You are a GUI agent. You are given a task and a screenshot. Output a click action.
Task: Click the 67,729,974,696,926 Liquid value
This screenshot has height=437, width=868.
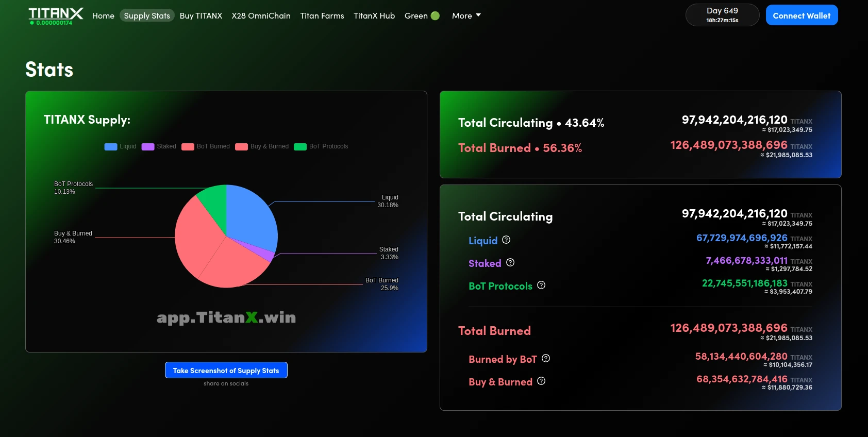[x=742, y=238]
